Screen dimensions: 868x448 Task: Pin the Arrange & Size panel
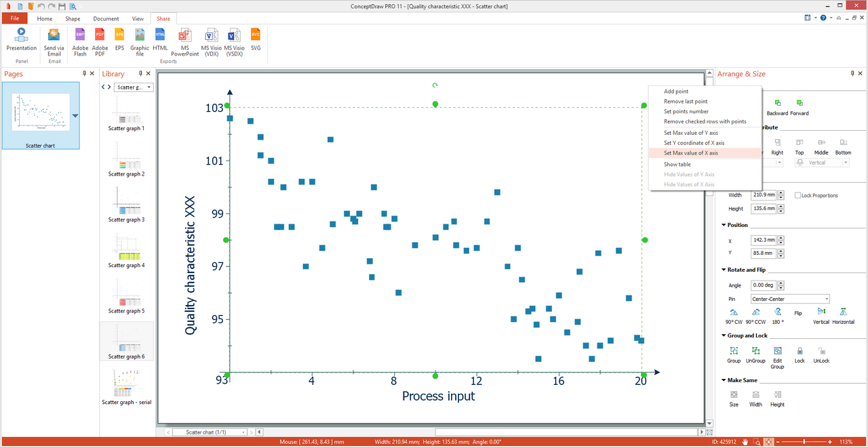coord(852,73)
